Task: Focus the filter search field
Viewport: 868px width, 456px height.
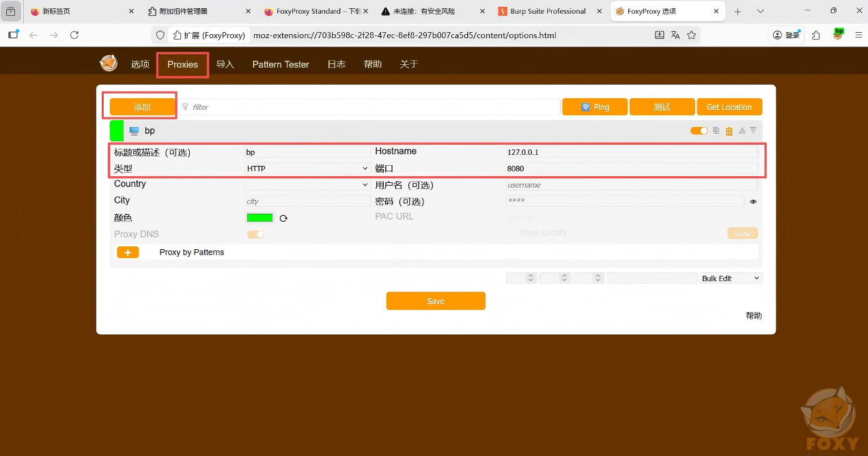Action: [x=369, y=107]
